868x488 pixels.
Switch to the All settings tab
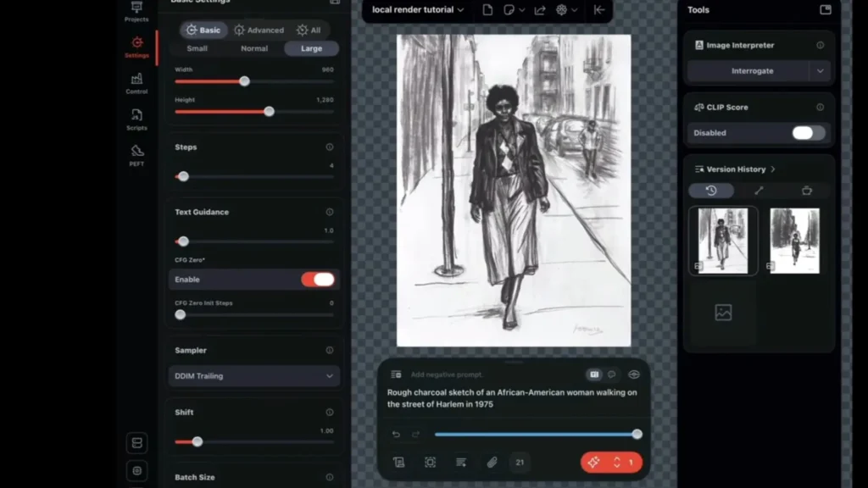click(x=309, y=30)
